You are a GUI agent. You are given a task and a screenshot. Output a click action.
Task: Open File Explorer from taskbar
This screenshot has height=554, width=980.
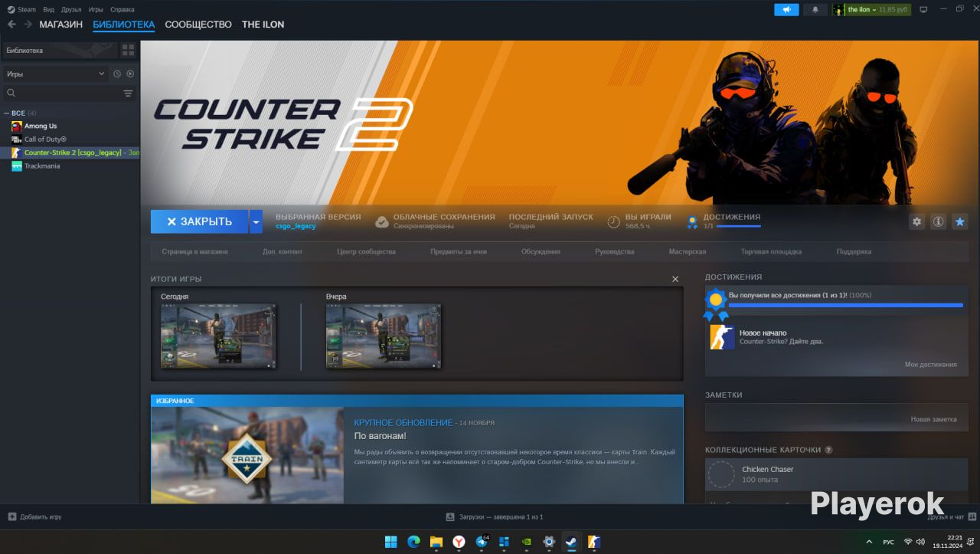436,542
